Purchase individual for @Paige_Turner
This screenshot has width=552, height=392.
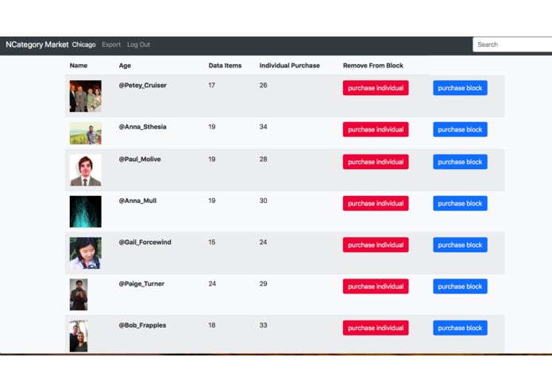point(376,286)
